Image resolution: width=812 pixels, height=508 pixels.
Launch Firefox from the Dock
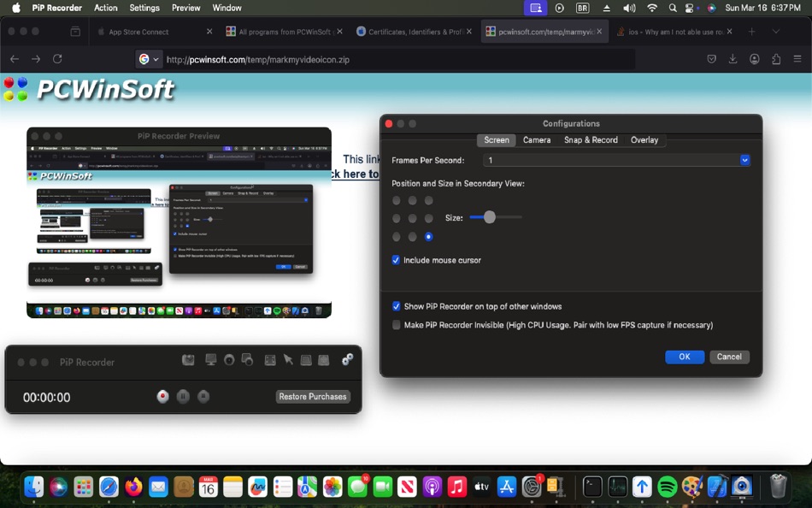tap(133, 487)
